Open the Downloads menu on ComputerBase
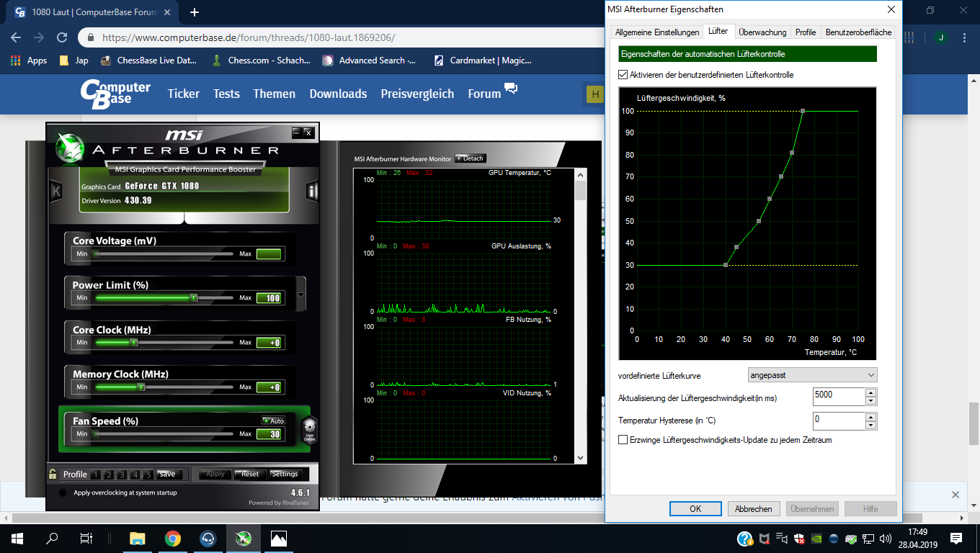 [x=338, y=94]
